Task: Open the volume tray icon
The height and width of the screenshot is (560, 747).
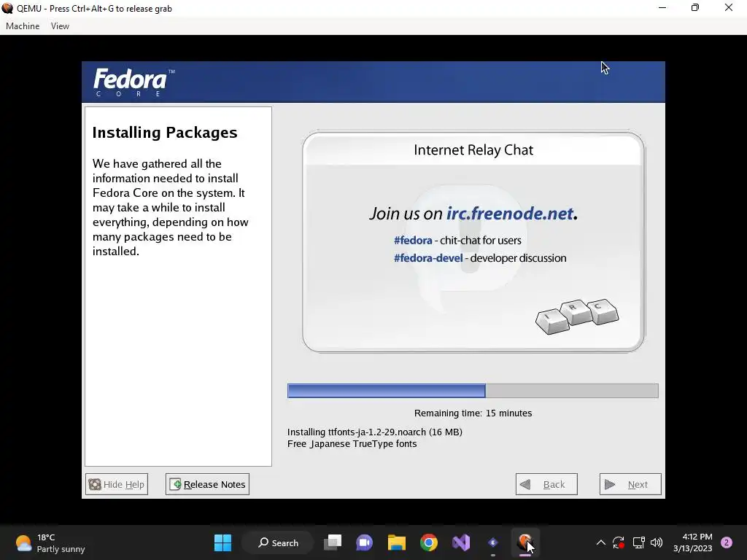Action: (657, 542)
